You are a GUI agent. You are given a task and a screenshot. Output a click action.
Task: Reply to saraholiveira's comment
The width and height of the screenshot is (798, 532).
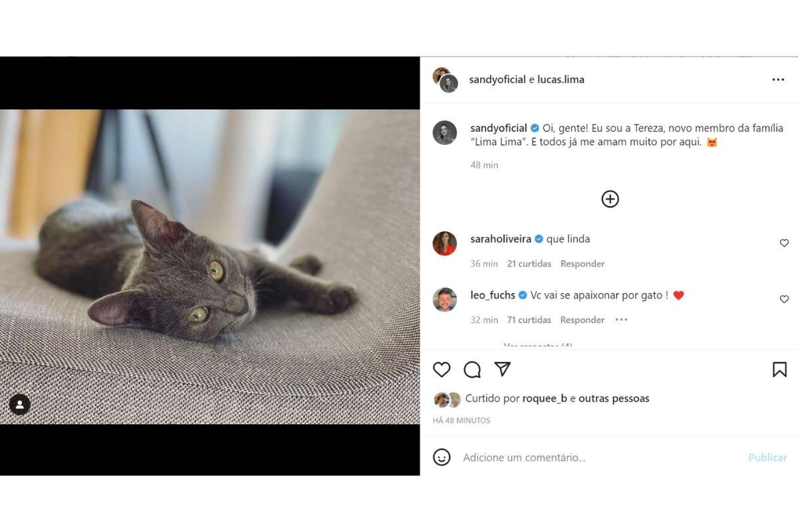[582, 264]
